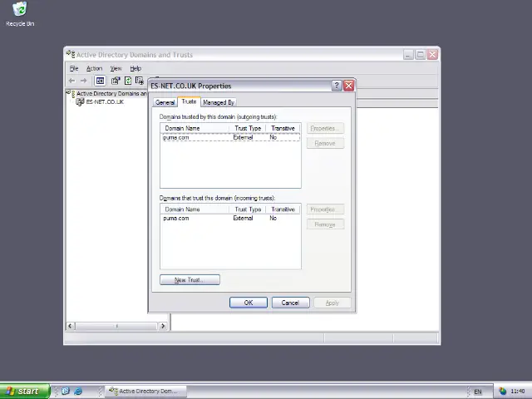
Task: Close the Active Directory Domains and Trusts window
Action: point(432,54)
